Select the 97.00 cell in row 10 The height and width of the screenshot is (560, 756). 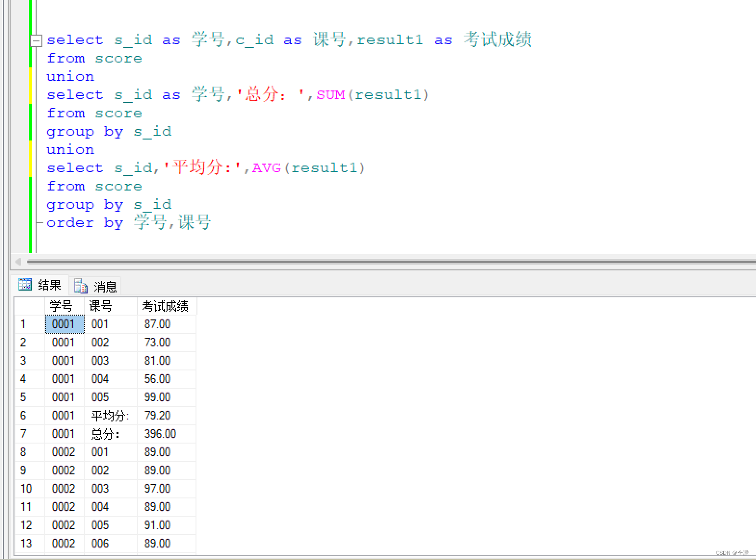[167, 489]
